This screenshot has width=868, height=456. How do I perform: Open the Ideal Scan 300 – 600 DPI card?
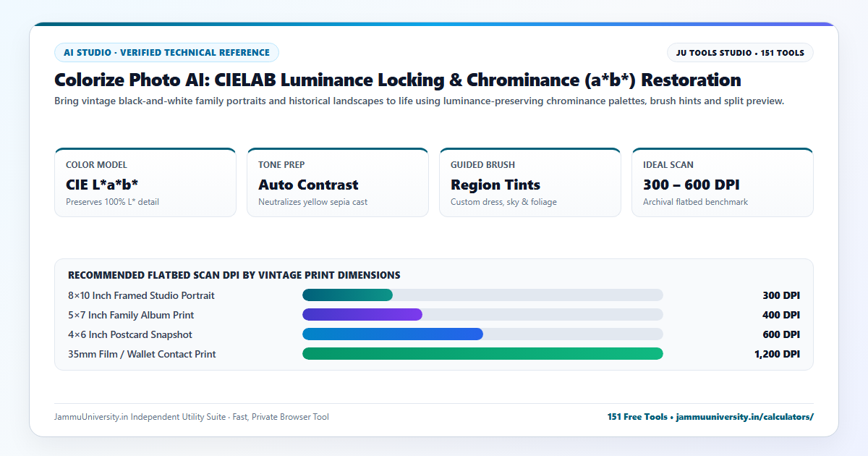[723, 182]
